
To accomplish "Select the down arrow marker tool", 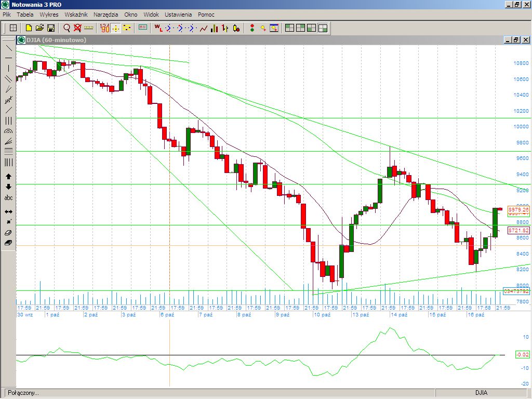I will [x=8, y=187].
